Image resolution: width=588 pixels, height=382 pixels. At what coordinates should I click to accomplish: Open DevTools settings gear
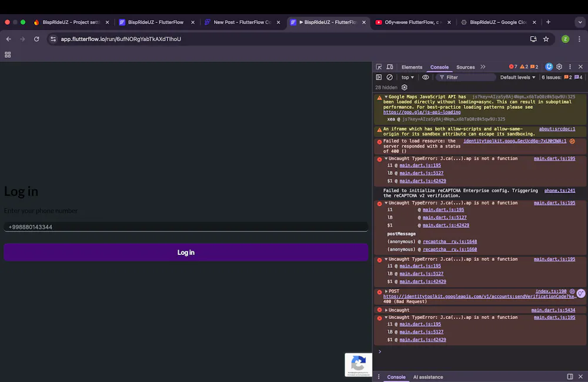[x=559, y=67]
